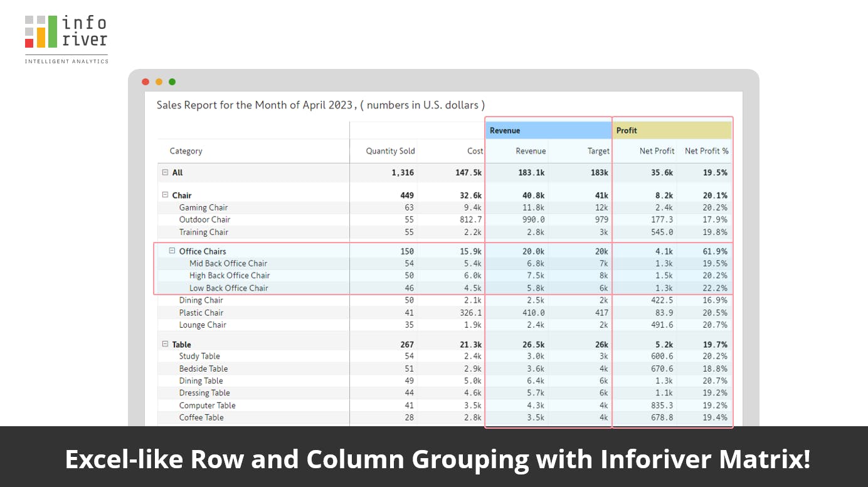Click Table quantity value 267

click(407, 344)
